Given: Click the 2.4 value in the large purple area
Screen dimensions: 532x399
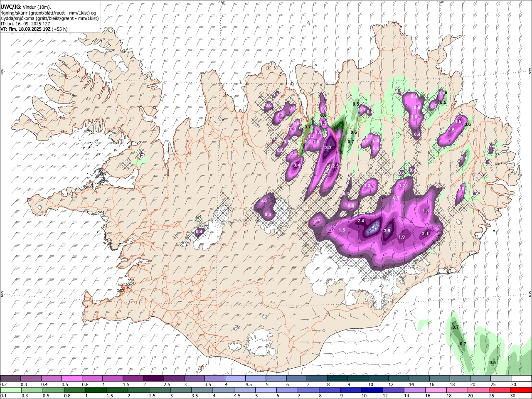Looking at the screenshot, I should coord(361,221).
